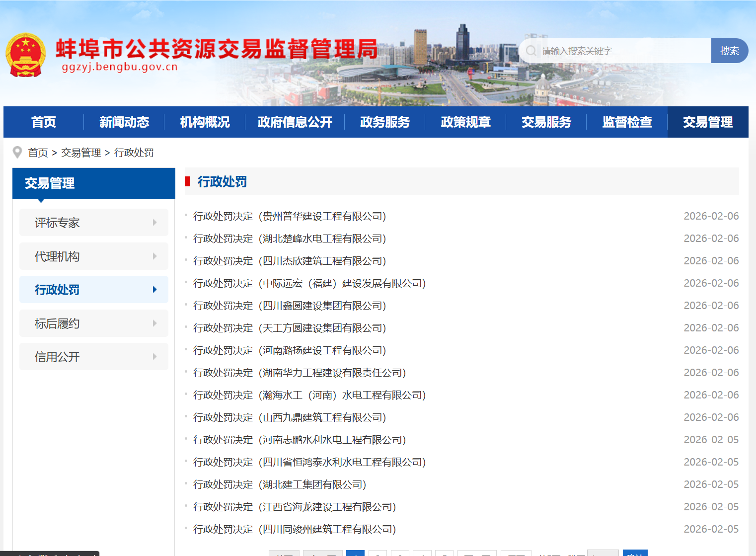The width and height of the screenshot is (756, 556).
Task: Open decision for 瀚海水工（河南）水电工程有限公司
Action: pyautogui.click(x=309, y=395)
